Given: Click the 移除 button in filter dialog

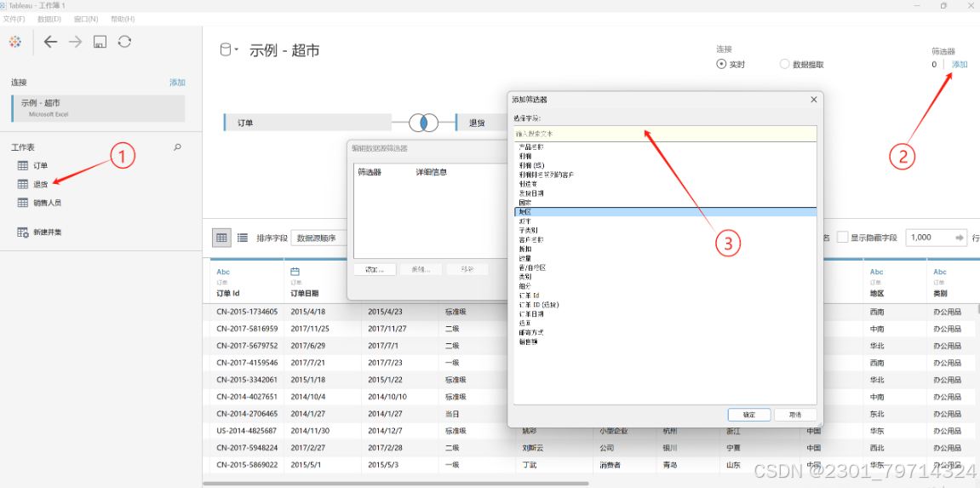Looking at the screenshot, I should coord(467,269).
